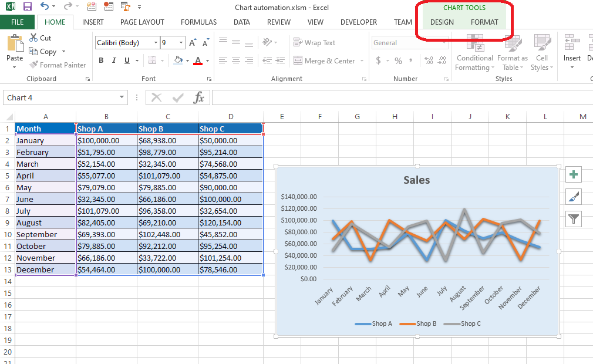Toggle Bold formatting
The width and height of the screenshot is (593, 364).
(100, 60)
